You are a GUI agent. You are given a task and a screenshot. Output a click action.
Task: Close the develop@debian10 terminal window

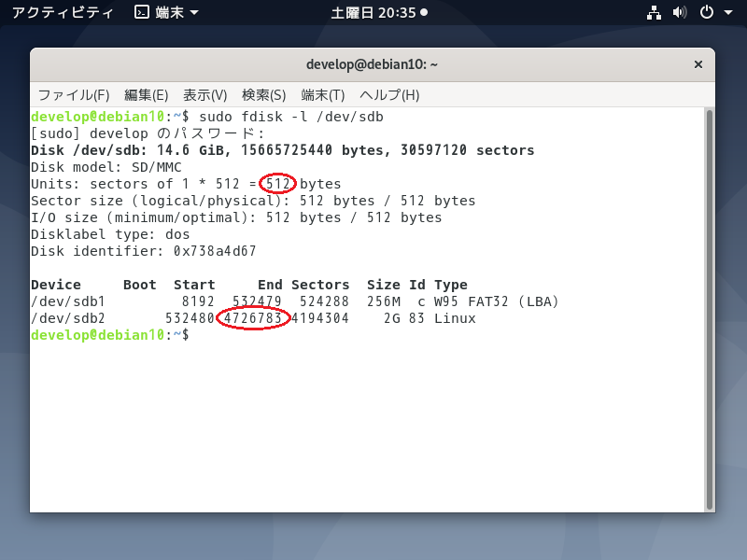pyautogui.click(x=698, y=64)
